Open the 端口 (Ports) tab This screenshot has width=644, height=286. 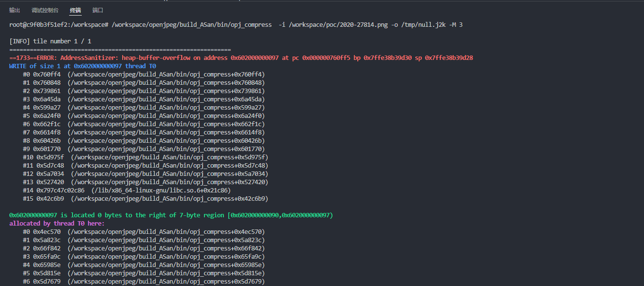click(97, 10)
